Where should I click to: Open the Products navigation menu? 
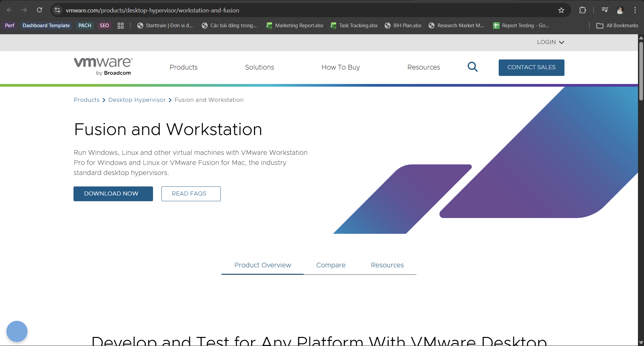pyautogui.click(x=184, y=67)
